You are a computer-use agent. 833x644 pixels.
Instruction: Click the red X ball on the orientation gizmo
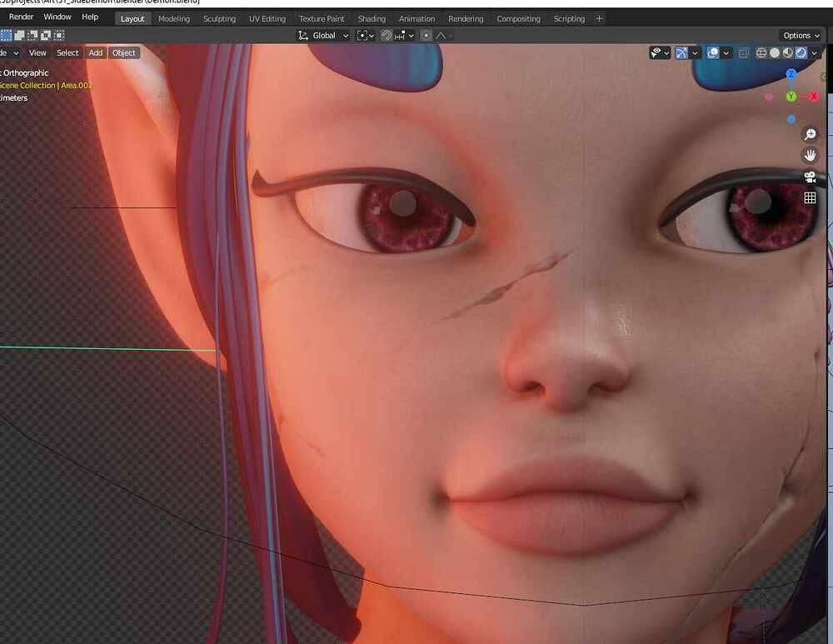pyautogui.click(x=814, y=96)
